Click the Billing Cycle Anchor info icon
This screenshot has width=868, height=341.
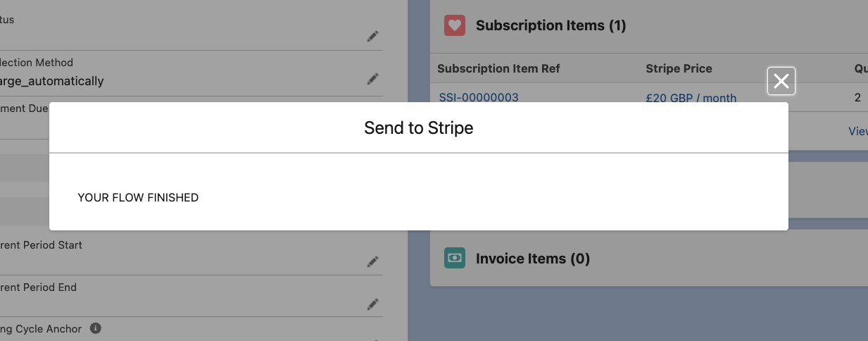coord(96,328)
